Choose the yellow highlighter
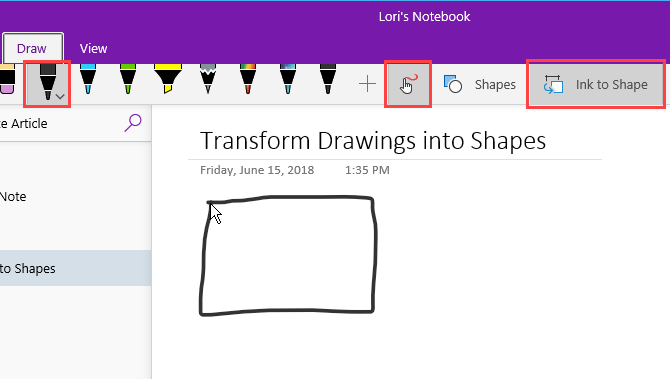670x379 pixels. (168, 79)
